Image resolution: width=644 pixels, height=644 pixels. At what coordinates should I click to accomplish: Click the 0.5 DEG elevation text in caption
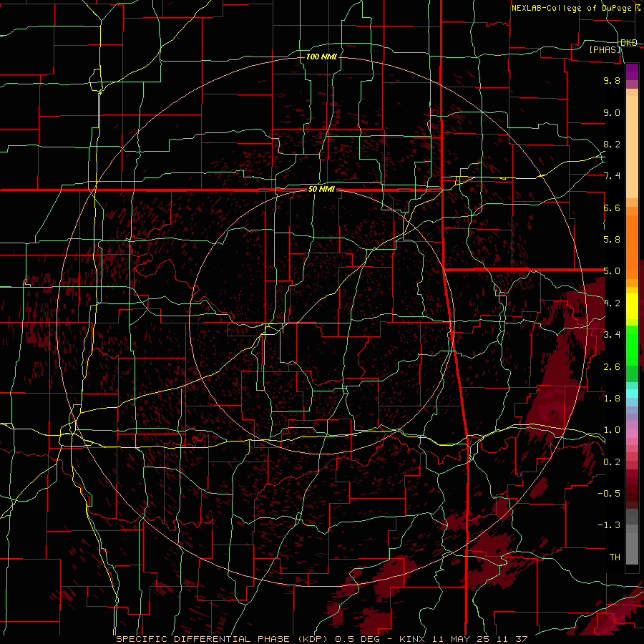[359, 639]
